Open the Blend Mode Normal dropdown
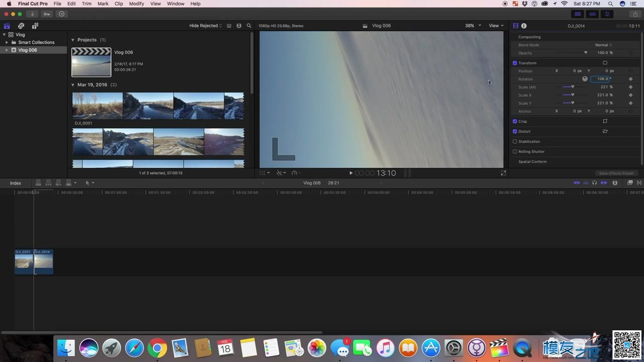Image resolution: width=644 pixels, height=362 pixels. pos(603,45)
